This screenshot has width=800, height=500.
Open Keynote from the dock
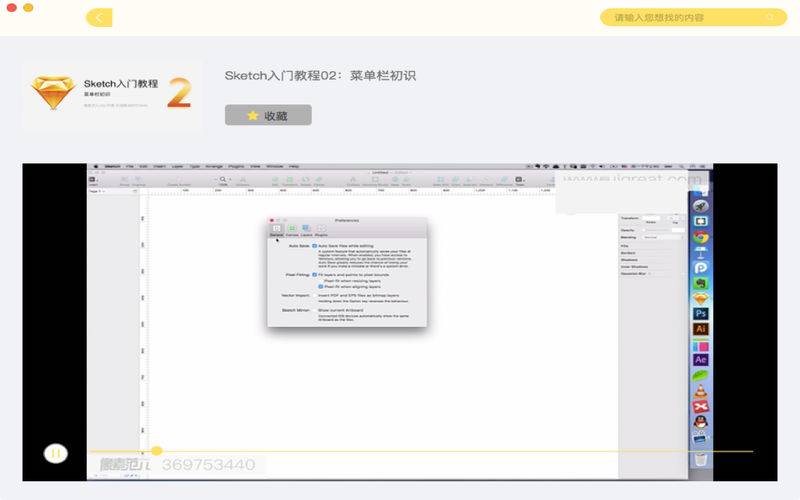tap(701, 252)
